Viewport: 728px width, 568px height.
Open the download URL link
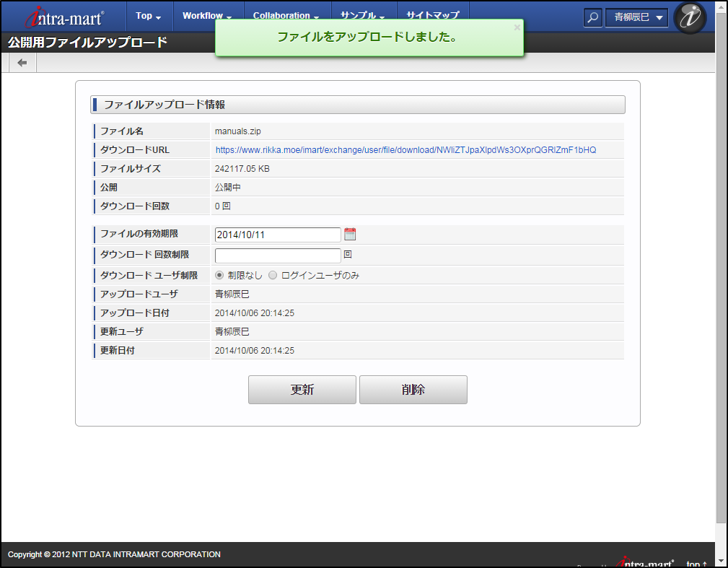pos(405,150)
